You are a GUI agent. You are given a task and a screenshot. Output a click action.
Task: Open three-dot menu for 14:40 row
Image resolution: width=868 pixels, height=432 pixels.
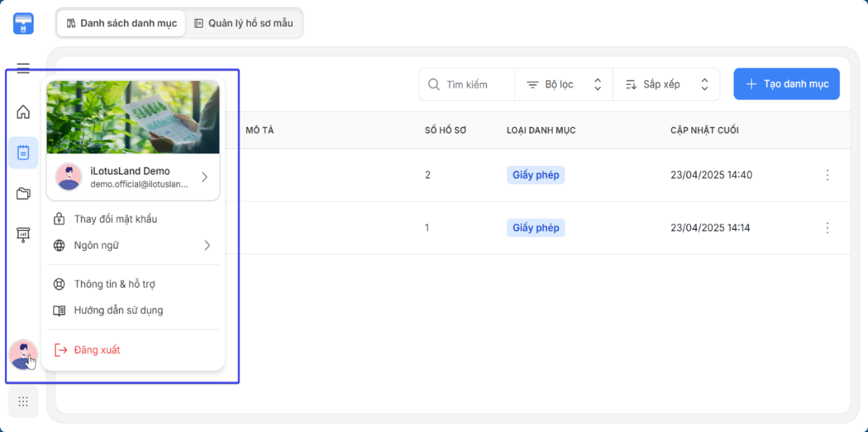828,175
